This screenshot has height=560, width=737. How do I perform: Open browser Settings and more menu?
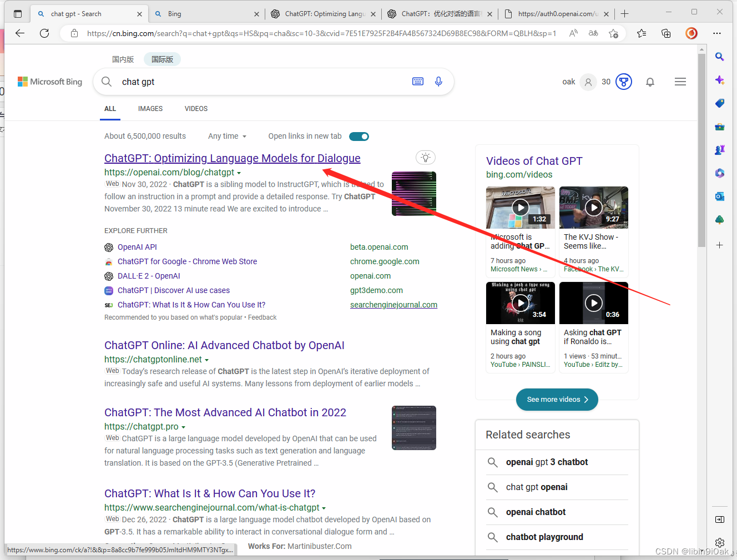pos(717,33)
